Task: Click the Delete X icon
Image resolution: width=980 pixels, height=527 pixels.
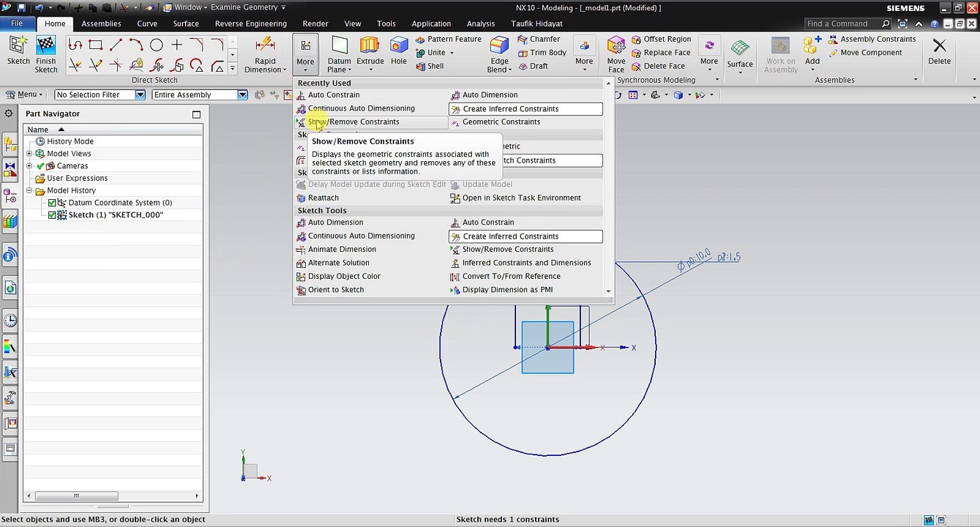Action: (x=939, y=46)
